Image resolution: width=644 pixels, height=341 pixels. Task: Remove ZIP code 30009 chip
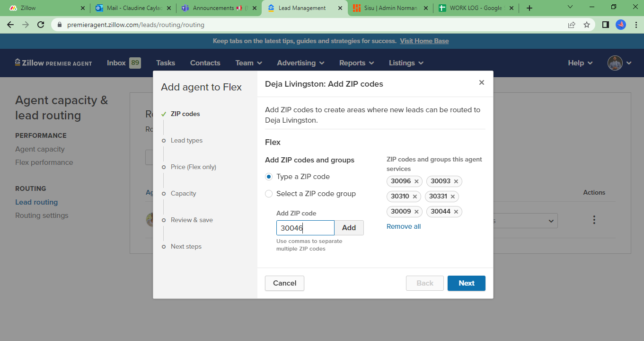pyautogui.click(x=416, y=212)
